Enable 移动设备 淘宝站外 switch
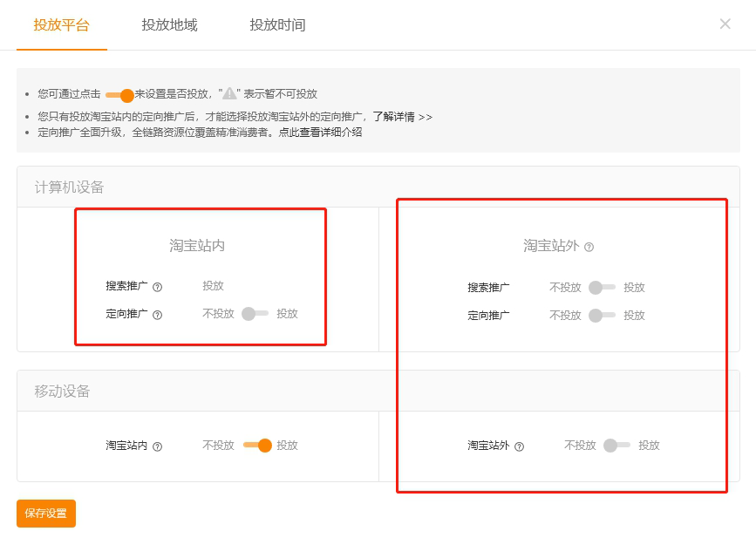The image size is (756, 538). 616,446
